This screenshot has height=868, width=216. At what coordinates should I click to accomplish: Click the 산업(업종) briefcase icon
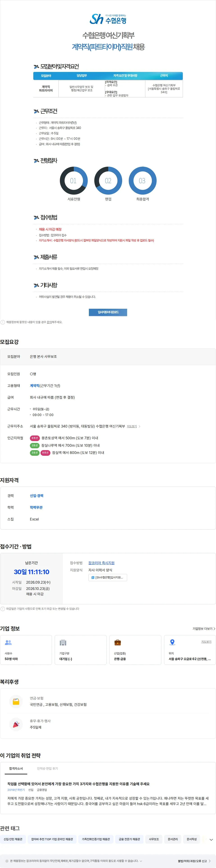[117, 642]
